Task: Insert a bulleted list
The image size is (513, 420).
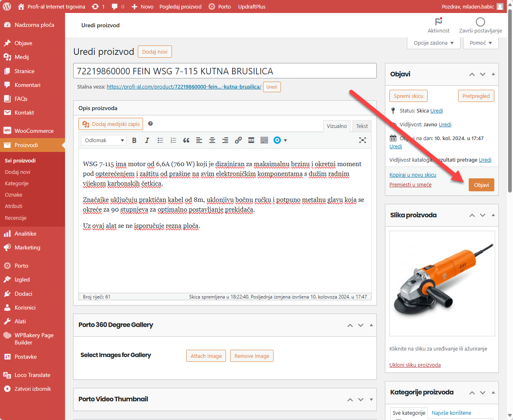Action: [x=160, y=140]
